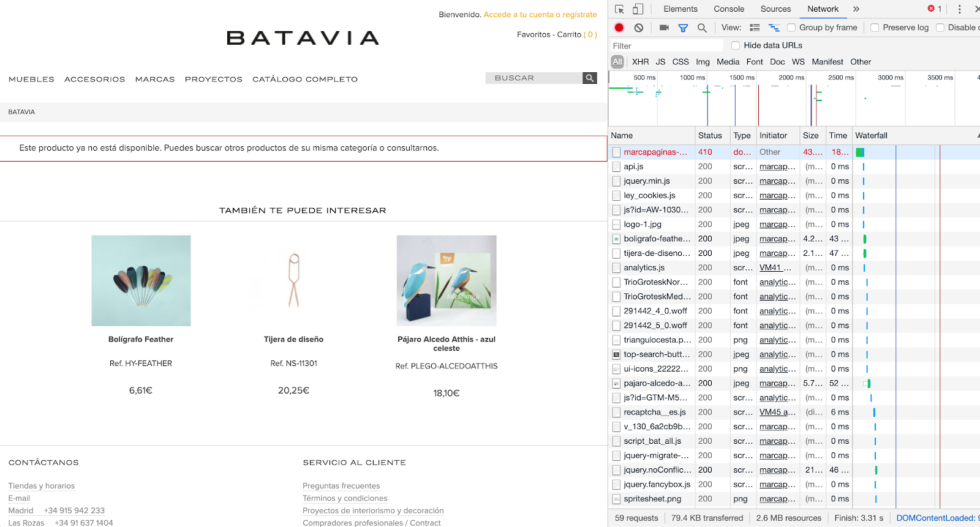Open network search magnifier icon

tap(702, 28)
